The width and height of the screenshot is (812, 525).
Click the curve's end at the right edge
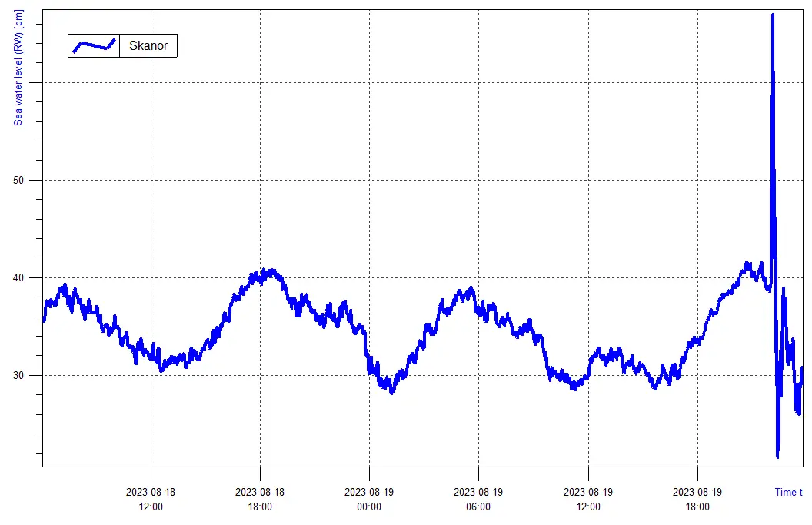(x=802, y=369)
